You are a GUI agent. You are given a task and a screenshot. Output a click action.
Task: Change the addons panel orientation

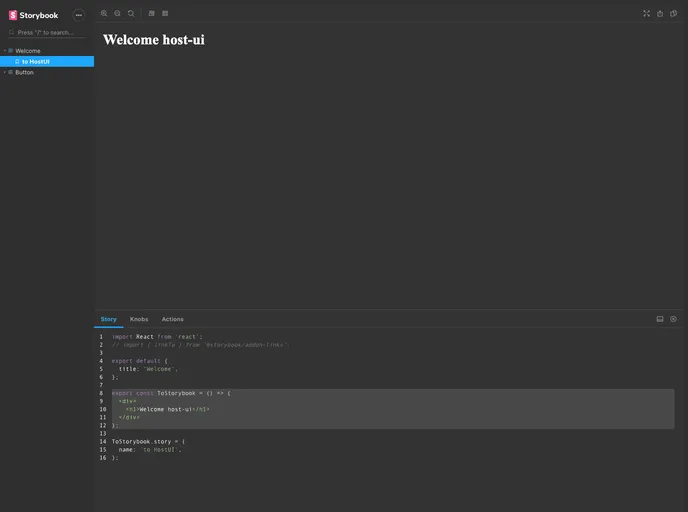[x=660, y=319]
